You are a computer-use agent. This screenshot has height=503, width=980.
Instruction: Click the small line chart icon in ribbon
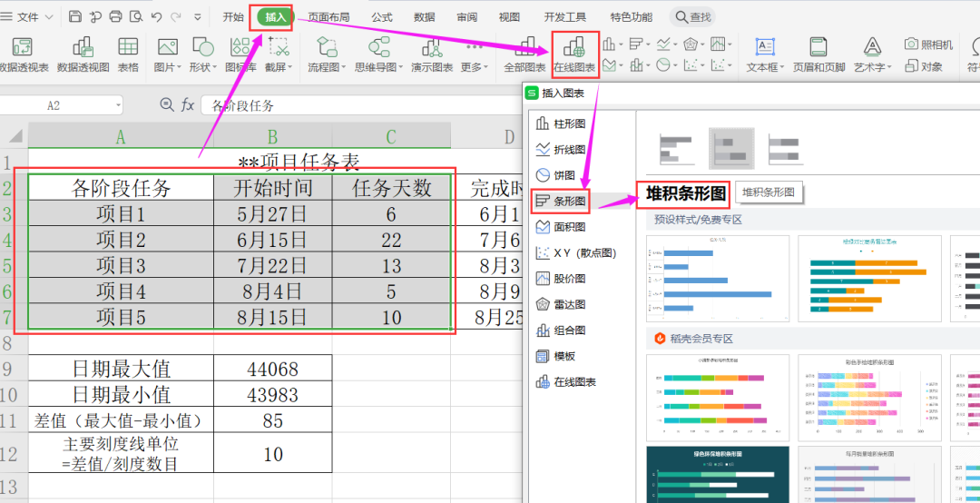point(663,44)
